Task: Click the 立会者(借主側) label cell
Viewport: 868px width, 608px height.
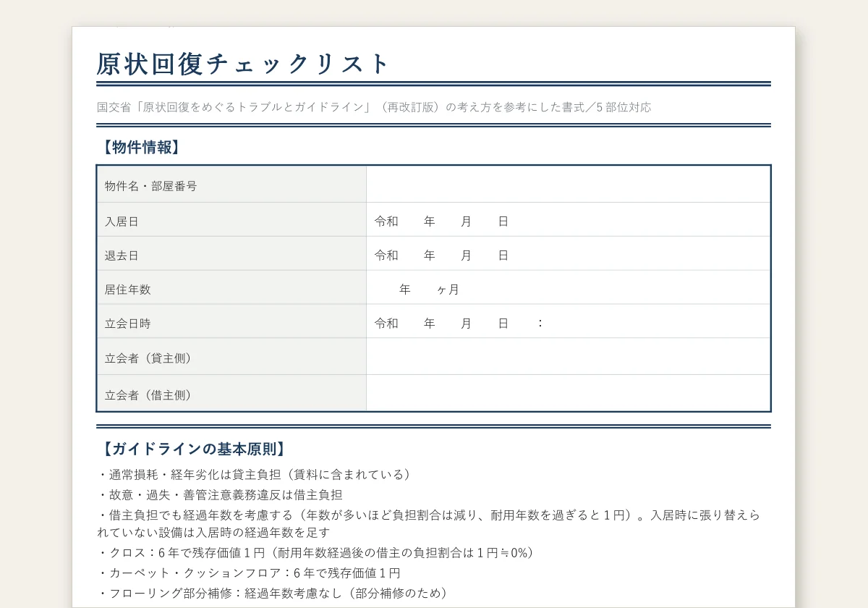Action: [231, 393]
